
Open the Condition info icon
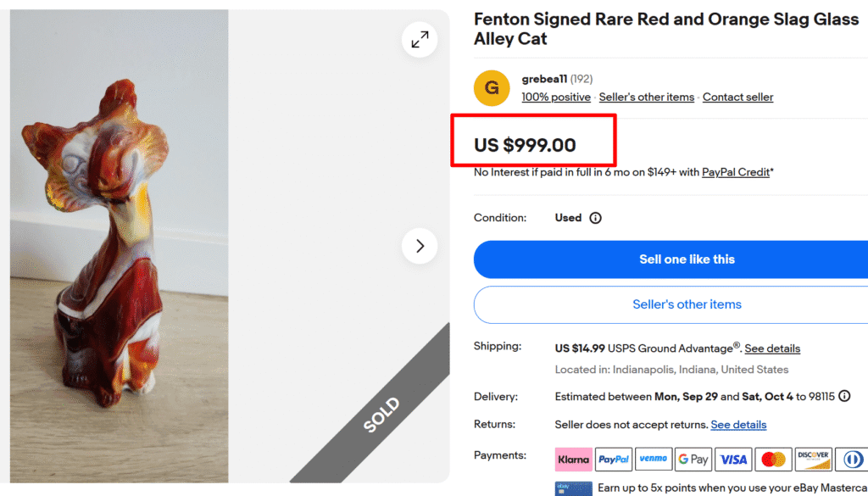[595, 218]
